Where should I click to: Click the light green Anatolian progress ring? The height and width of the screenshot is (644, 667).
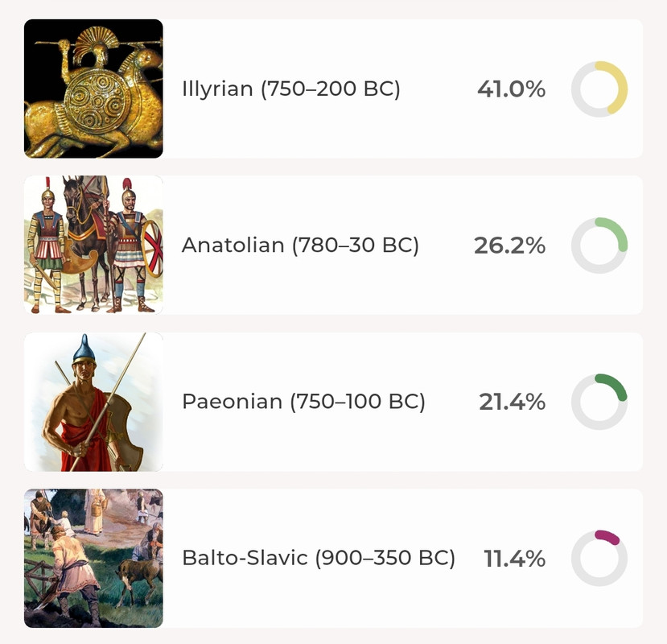coord(599,246)
